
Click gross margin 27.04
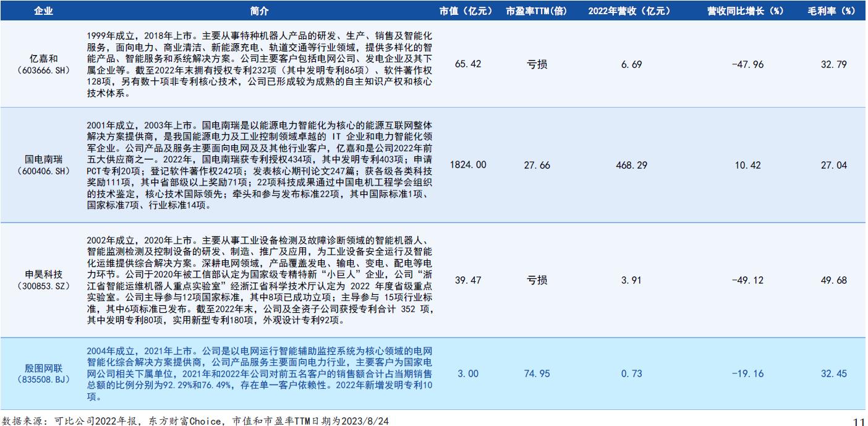(833, 165)
